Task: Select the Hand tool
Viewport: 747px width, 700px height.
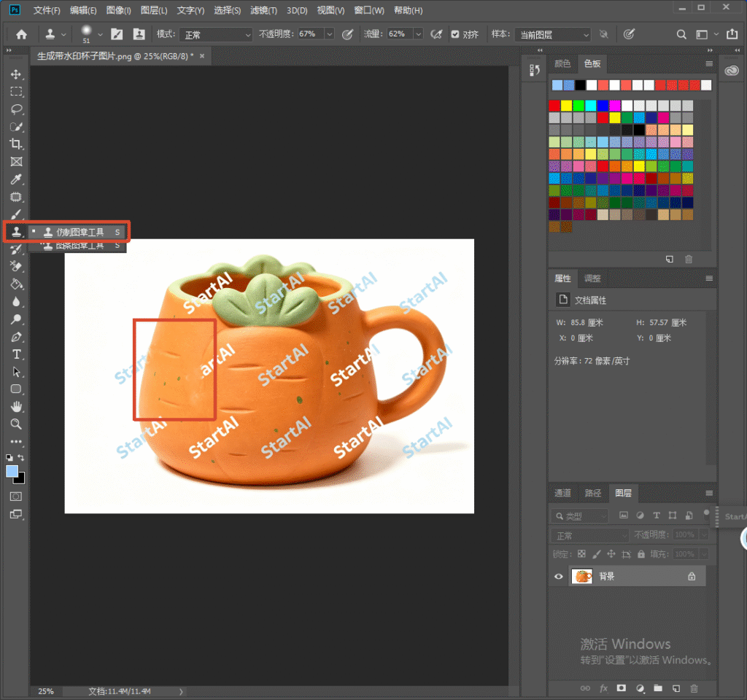Action: tap(16, 407)
